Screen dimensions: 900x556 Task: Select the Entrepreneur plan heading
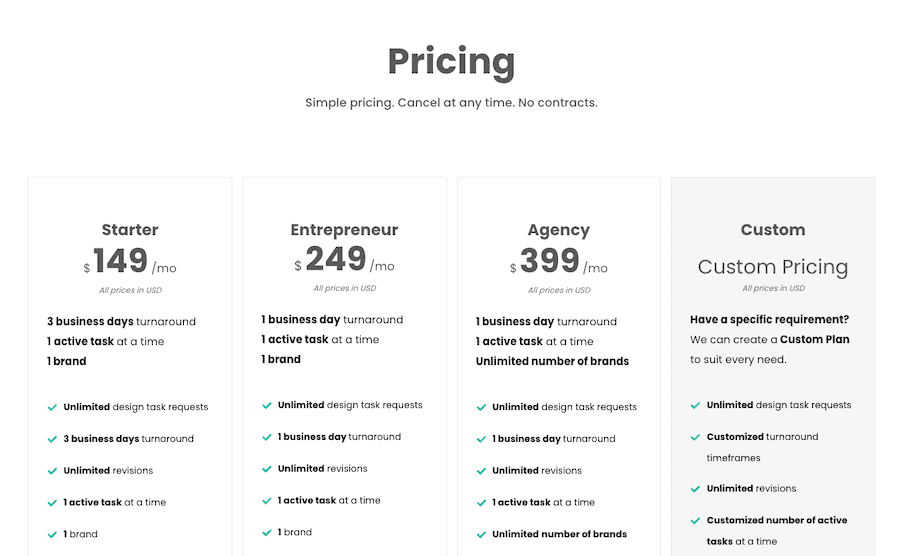344,230
